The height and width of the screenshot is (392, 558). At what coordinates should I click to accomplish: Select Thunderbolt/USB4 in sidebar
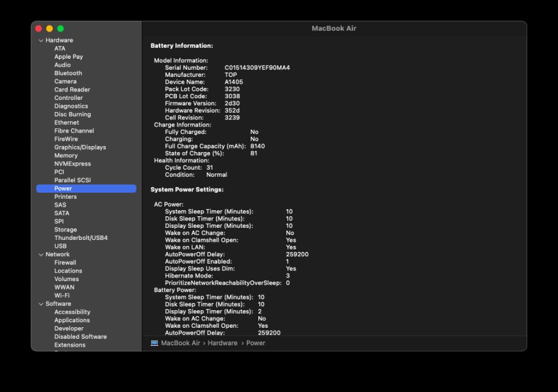point(81,238)
